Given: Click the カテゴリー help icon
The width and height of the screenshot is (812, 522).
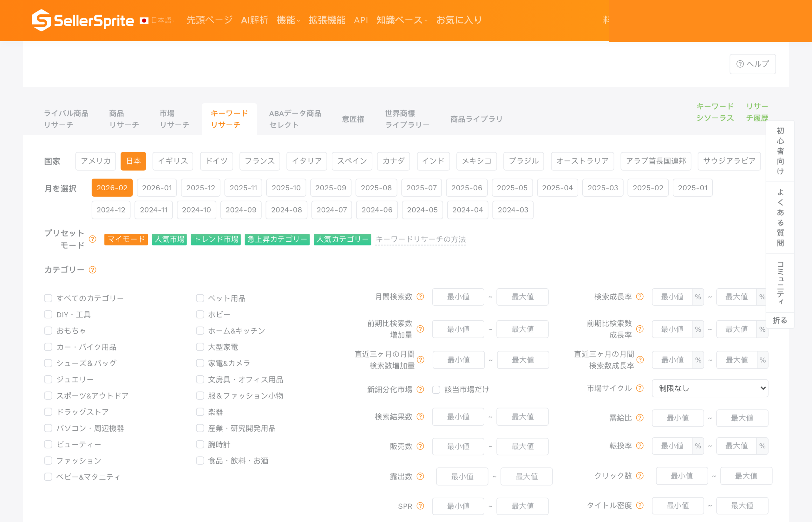Looking at the screenshot, I should 92,270.
